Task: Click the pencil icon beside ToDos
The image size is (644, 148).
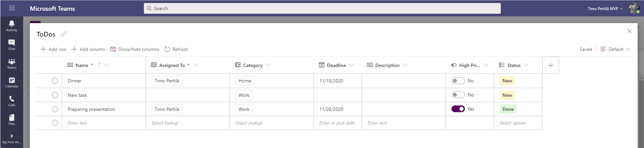Action: 64,34
